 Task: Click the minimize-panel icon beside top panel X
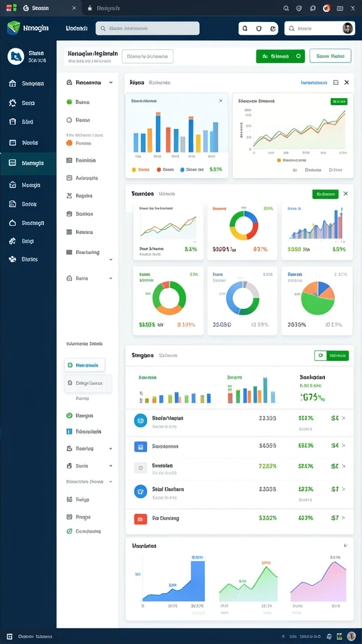[x=336, y=82]
